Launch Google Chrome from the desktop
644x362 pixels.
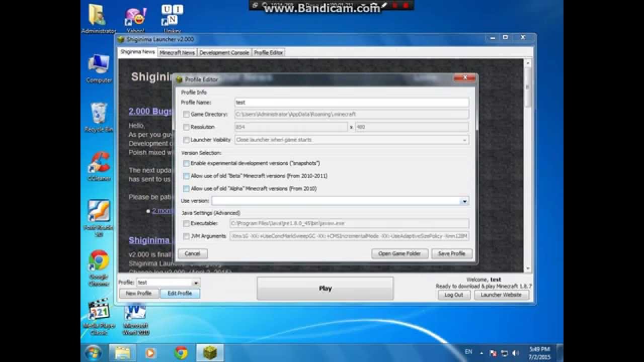pos(99,267)
